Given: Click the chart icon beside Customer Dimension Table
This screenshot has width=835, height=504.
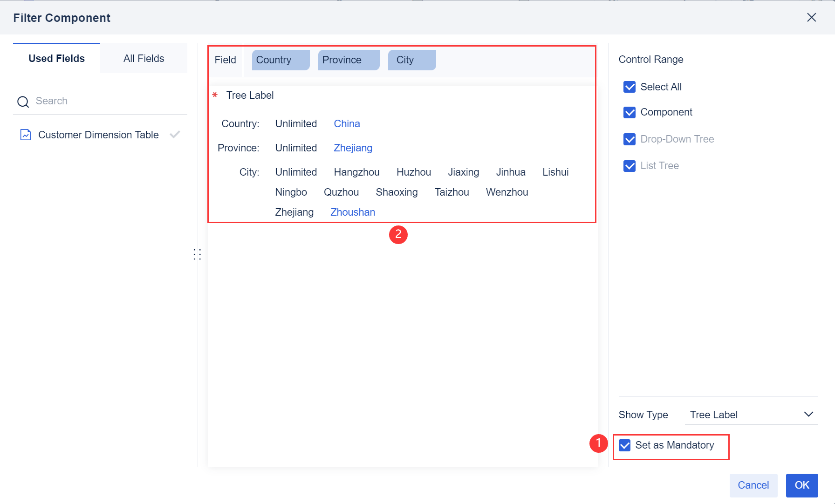Looking at the screenshot, I should click(x=26, y=135).
